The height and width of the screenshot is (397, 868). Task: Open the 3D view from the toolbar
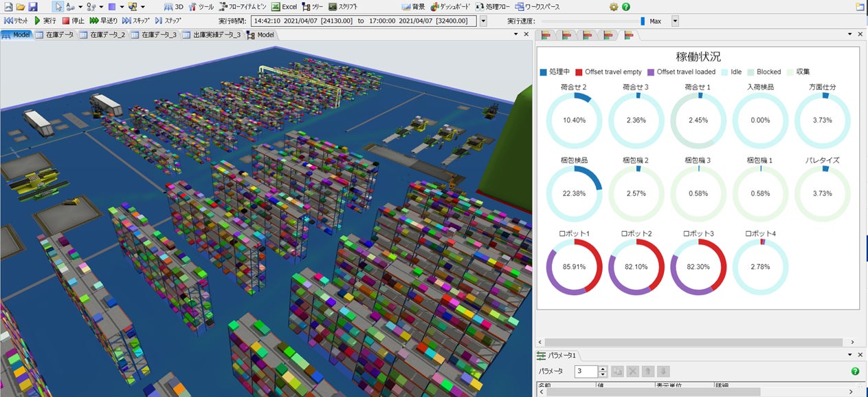click(x=173, y=7)
